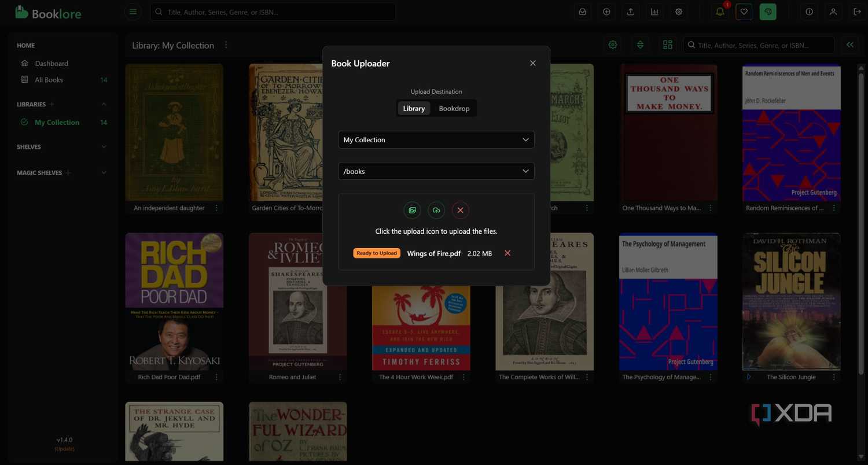Collapse the Libraries sidebar section

[x=104, y=105]
